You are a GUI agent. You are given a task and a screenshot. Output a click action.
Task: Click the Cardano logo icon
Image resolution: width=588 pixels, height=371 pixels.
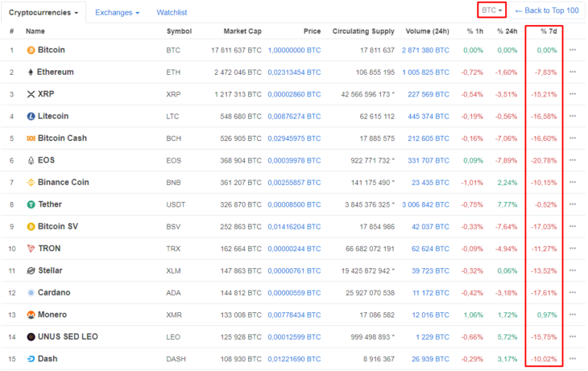tap(31, 293)
